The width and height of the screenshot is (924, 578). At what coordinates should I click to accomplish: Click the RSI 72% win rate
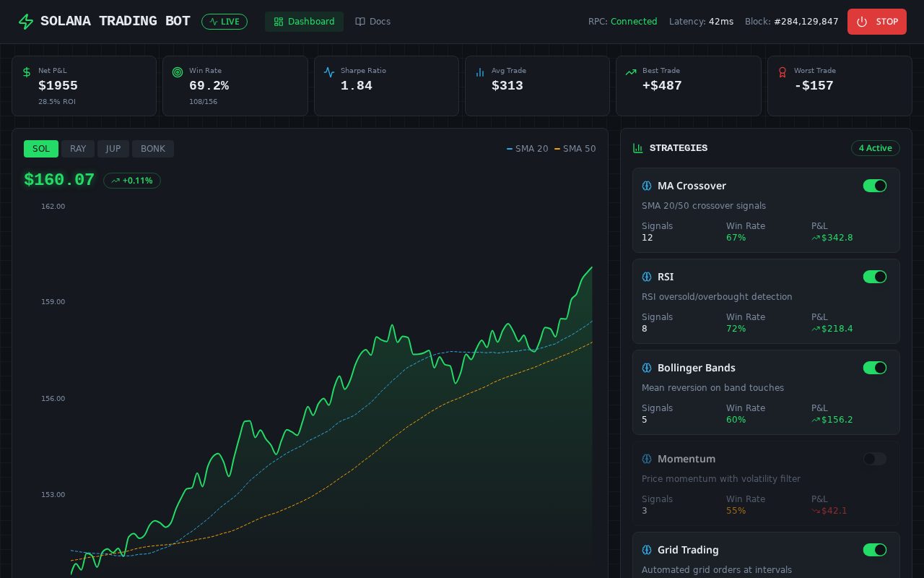click(x=736, y=329)
